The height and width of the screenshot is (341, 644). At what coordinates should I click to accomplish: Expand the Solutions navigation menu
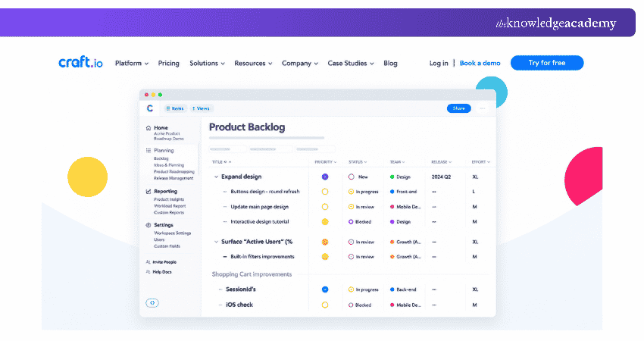[207, 63]
